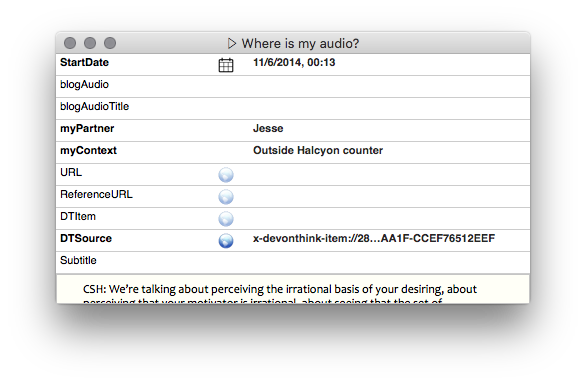Edit myContext value Outside Halcyon counter
Viewport: 586px width, 384px height.
pyautogui.click(x=318, y=150)
